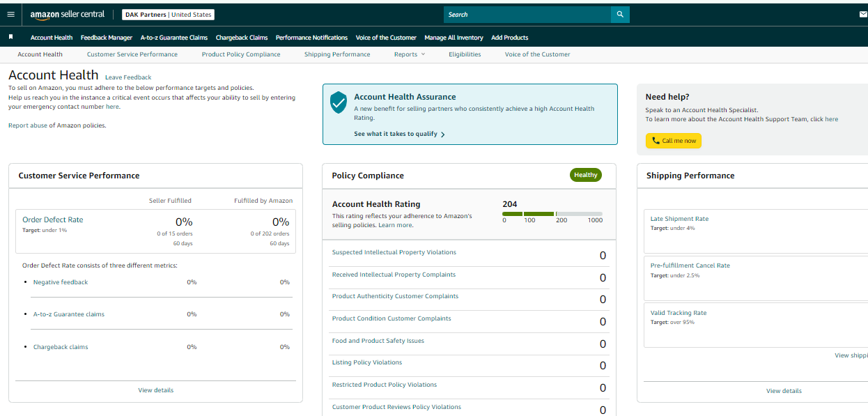Open Customer Product Reviews Policy Violations
This screenshot has height=416, width=868.
[396, 407]
